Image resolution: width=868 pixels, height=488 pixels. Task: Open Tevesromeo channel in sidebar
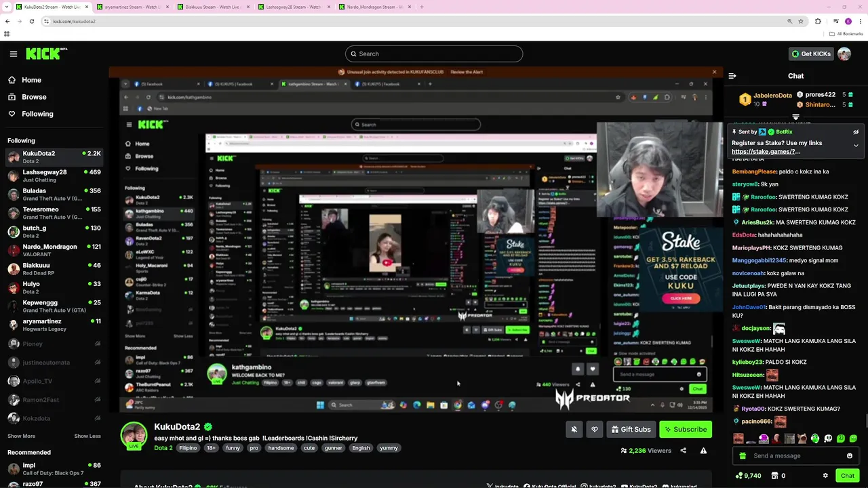(54, 213)
